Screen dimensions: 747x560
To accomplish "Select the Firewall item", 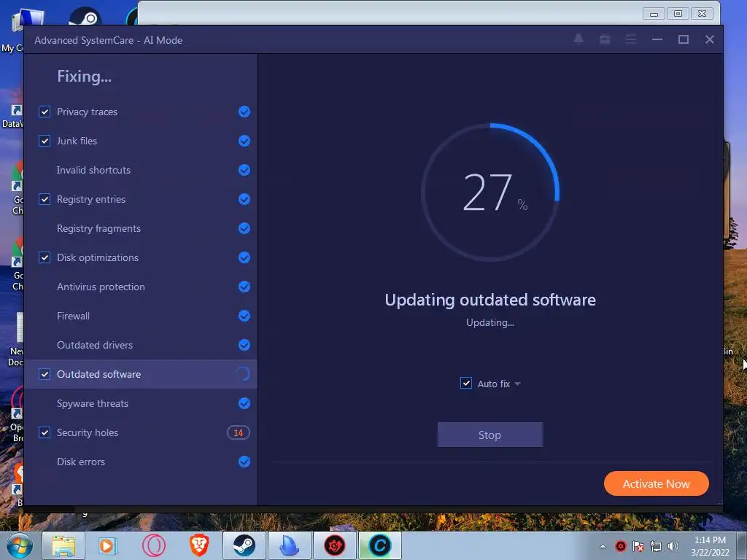I will (141, 316).
